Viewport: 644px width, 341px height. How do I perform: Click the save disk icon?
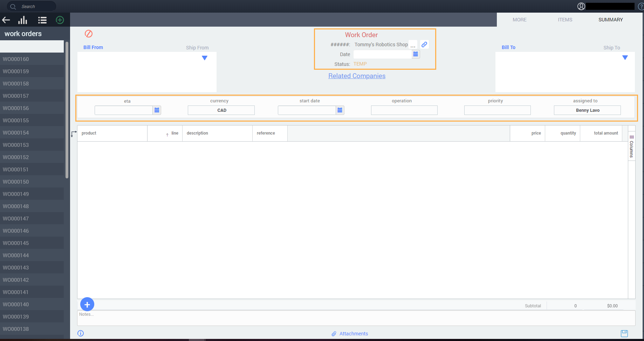pos(624,333)
